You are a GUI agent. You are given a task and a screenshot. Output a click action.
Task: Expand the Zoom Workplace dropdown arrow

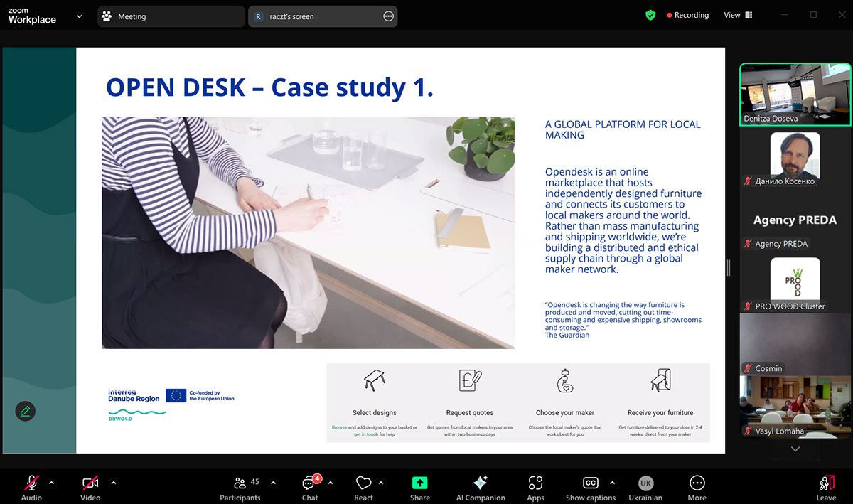click(79, 16)
